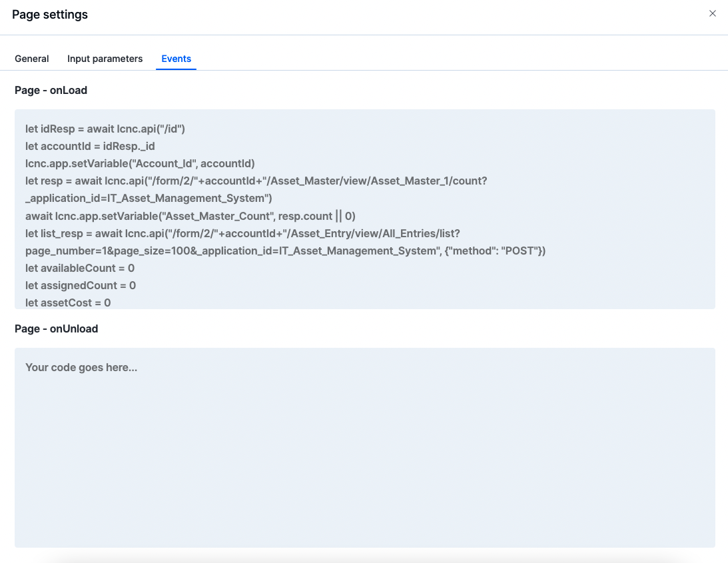This screenshot has height=563, width=728.
Task: Click the Page - onLoad heading
Action: [51, 90]
